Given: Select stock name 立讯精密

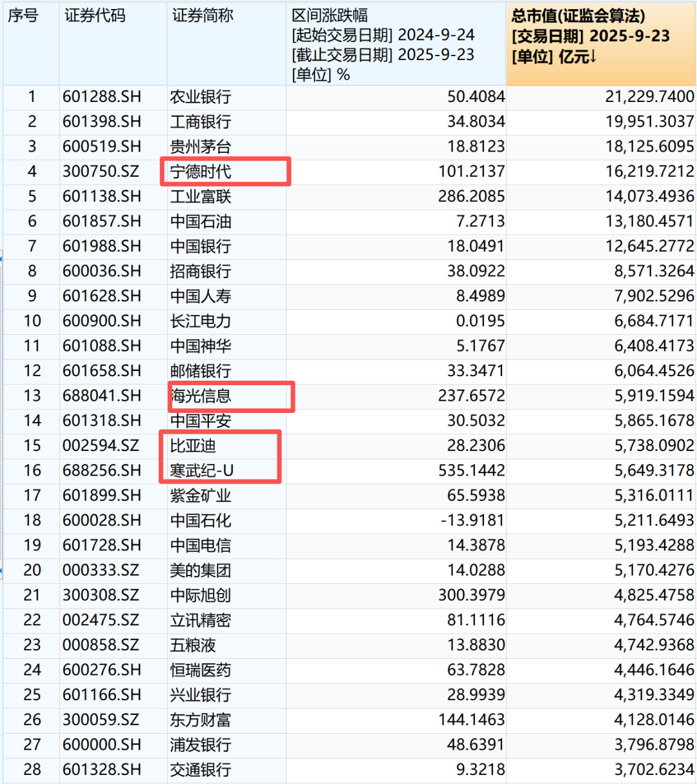Looking at the screenshot, I should tap(201, 621).
